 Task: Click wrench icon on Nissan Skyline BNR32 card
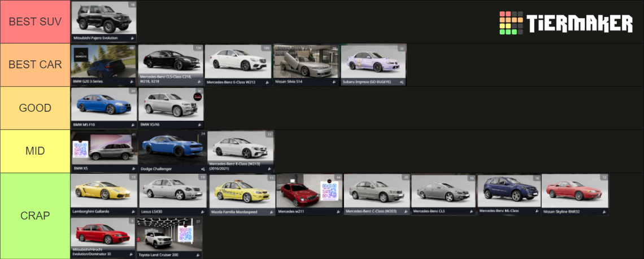click(x=604, y=212)
